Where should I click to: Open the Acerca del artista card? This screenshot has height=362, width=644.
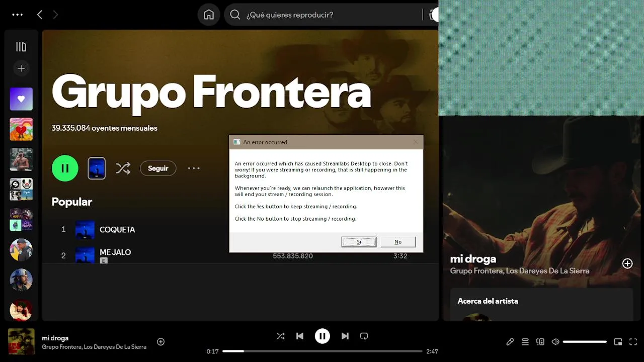541,305
